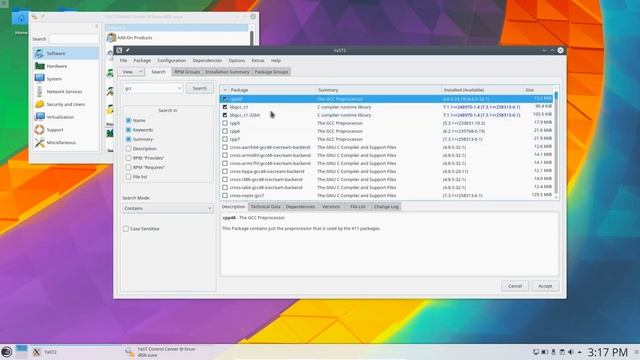The image size is (640, 360).
Task: Switch to Change Log tab
Action: click(386, 207)
